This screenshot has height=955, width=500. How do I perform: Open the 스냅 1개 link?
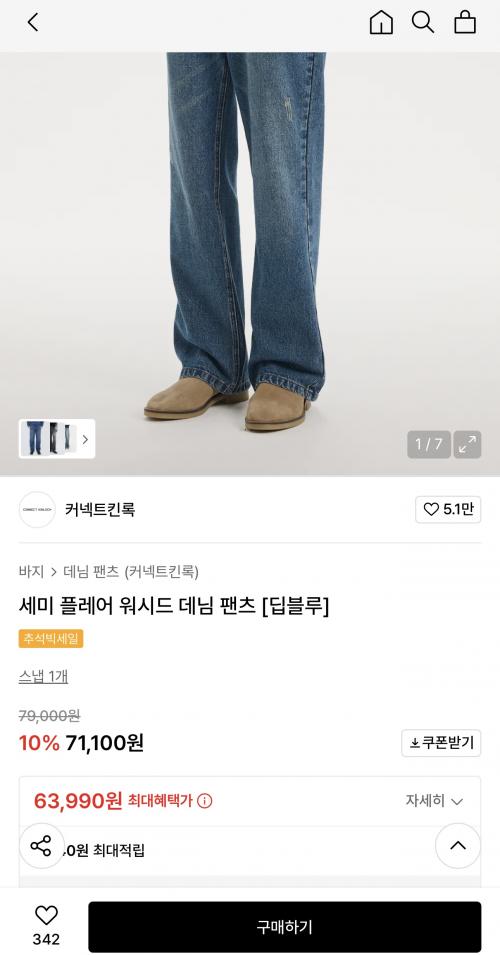43,677
